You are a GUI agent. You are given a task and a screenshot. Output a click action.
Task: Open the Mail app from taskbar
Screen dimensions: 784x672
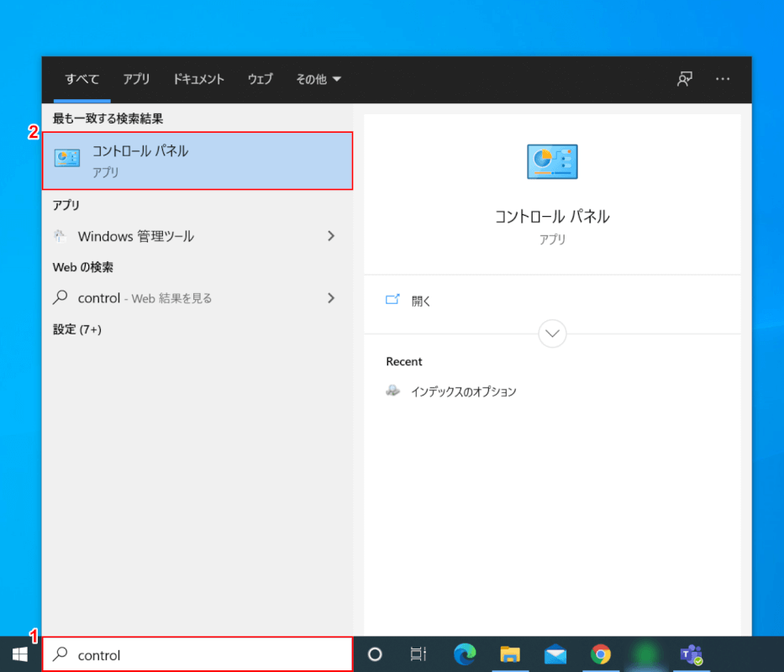tap(555, 654)
